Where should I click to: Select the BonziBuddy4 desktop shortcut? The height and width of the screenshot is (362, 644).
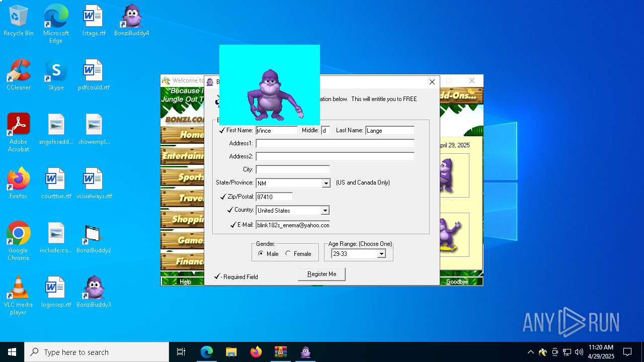[131, 21]
